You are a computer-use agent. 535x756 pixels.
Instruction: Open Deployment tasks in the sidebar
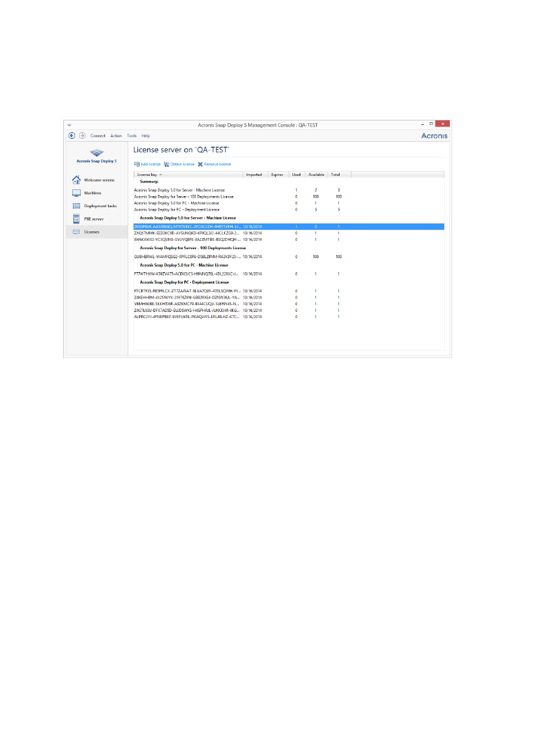click(x=97, y=206)
